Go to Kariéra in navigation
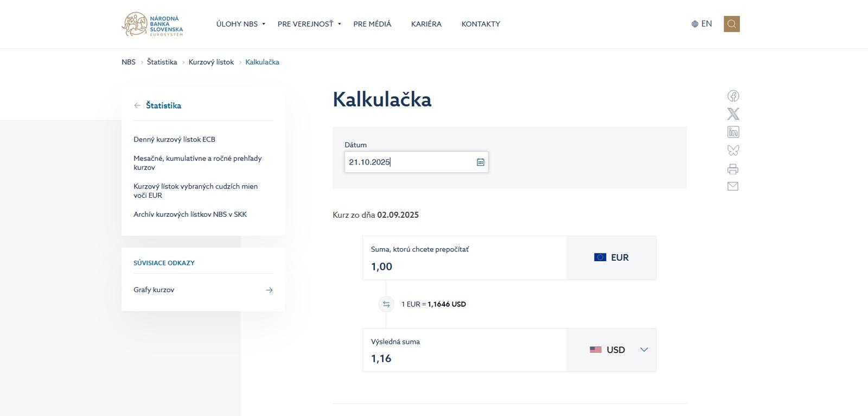 (x=426, y=24)
